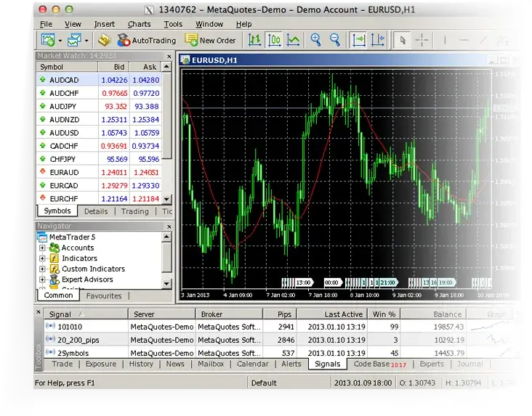Open the Charts menu
532x416 pixels.
[x=139, y=24]
